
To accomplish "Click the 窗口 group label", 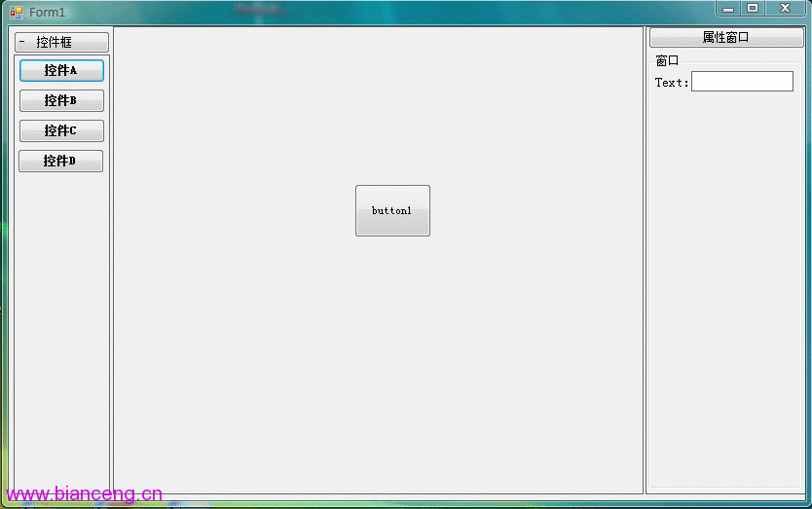I will (667, 60).
